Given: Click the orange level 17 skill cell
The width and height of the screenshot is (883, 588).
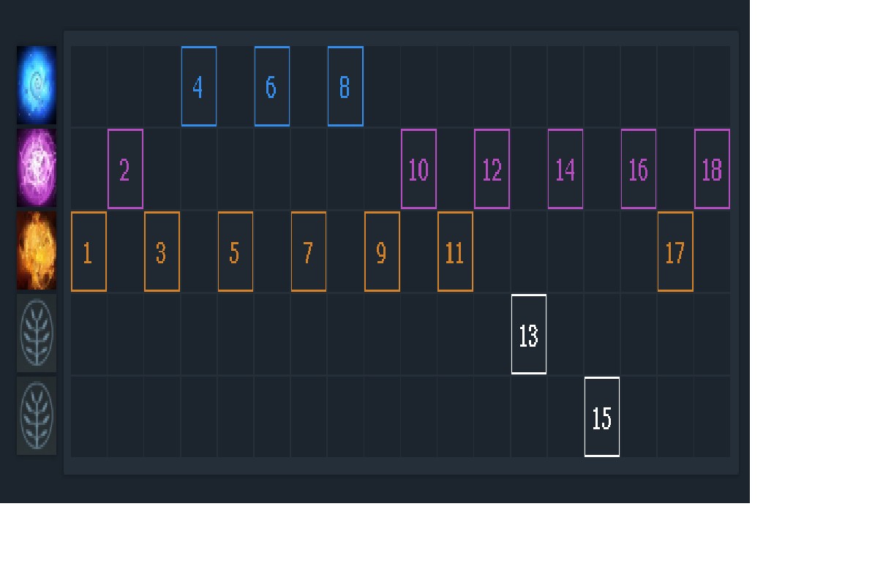Looking at the screenshot, I should coord(675,252).
